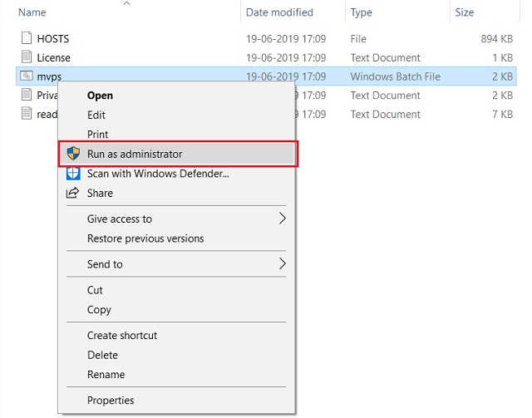This screenshot has width=532, height=418.
Task: Open Properties from the context menu
Action: click(111, 401)
